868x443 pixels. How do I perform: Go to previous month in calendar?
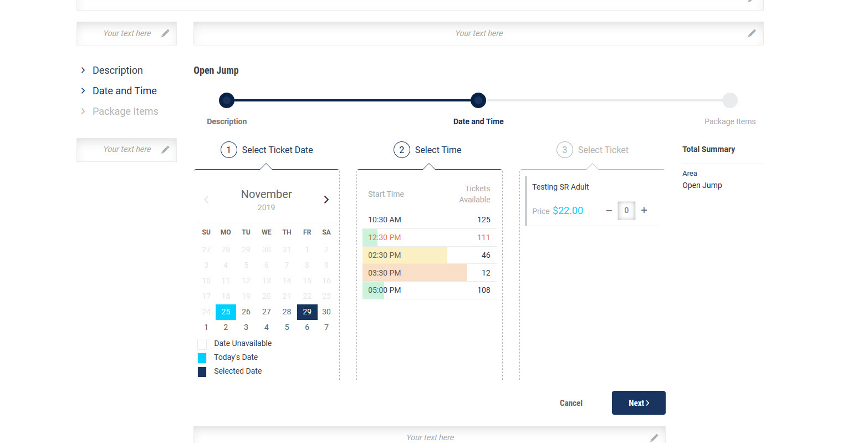[x=206, y=200]
